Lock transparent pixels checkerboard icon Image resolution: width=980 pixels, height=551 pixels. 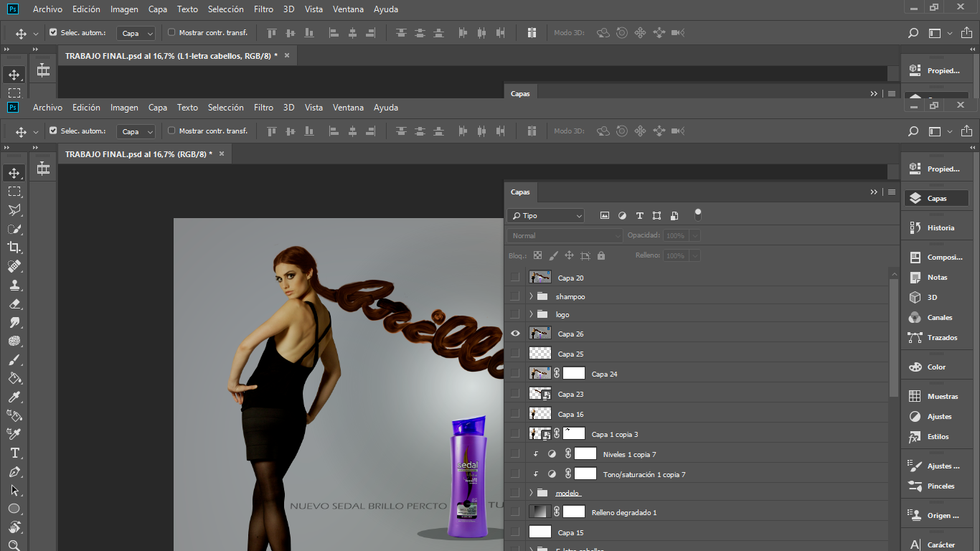(x=537, y=255)
